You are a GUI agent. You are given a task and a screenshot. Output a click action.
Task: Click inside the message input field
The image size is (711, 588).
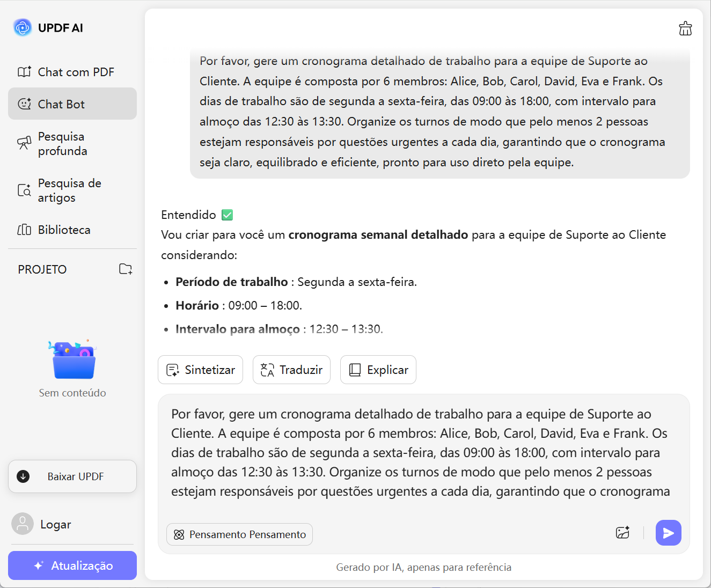(x=421, y=453)
